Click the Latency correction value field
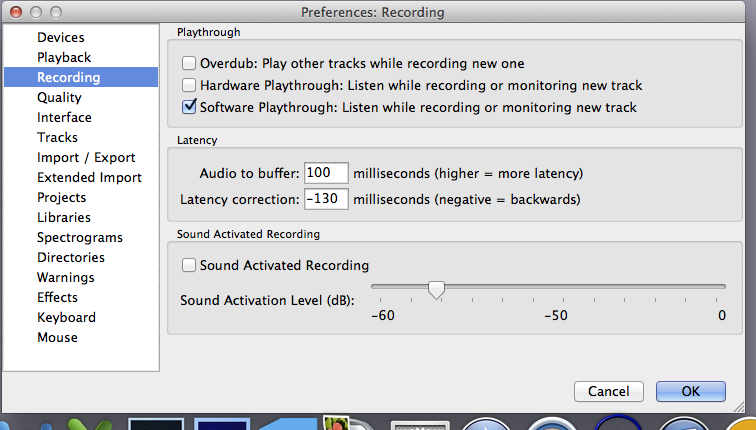The height and width of the screenshot is (430, 756). tap(326, 199)
